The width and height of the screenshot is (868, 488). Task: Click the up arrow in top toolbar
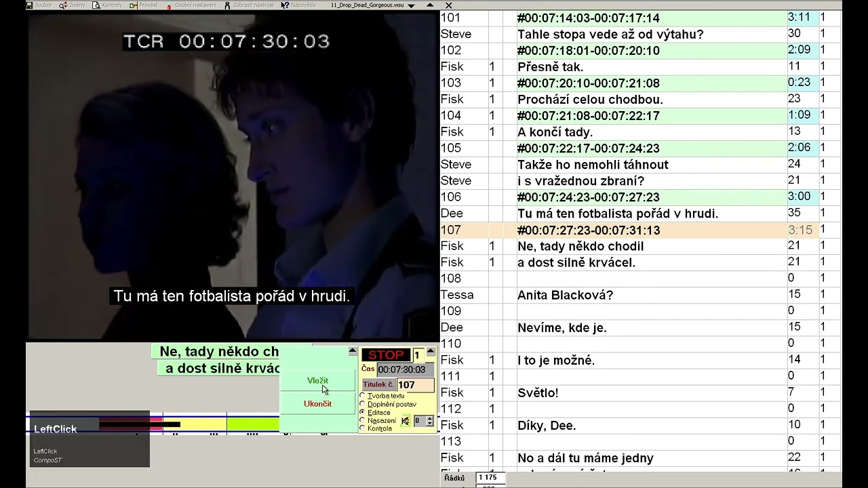click(430, 5)
